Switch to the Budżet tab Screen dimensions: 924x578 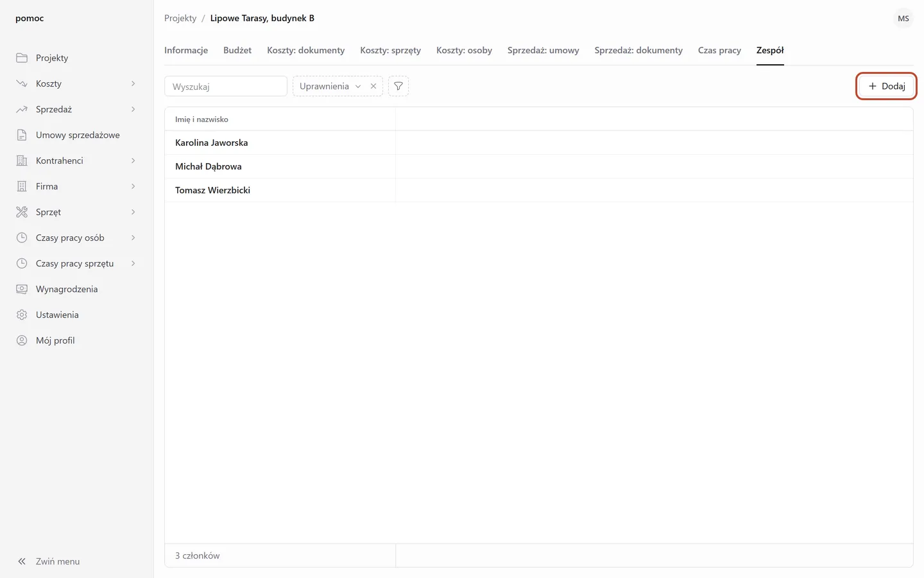click(237, 50)
